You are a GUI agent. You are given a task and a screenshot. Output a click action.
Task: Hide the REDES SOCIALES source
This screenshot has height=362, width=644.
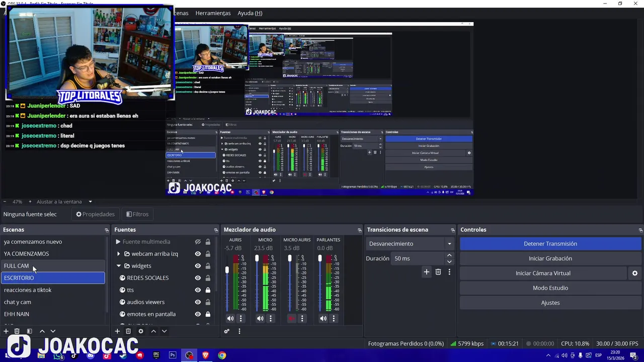click(198, 278)
